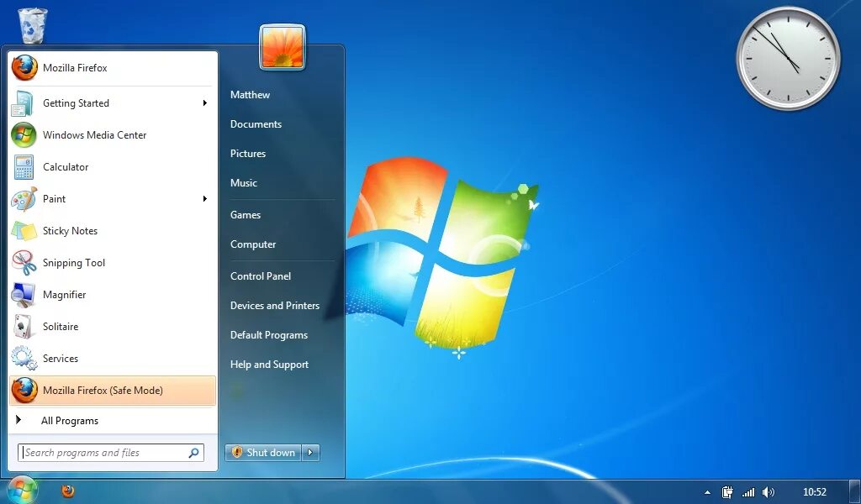Click the Calculator icon
This screenshot has height=504, width=861.
click(24, 166)
